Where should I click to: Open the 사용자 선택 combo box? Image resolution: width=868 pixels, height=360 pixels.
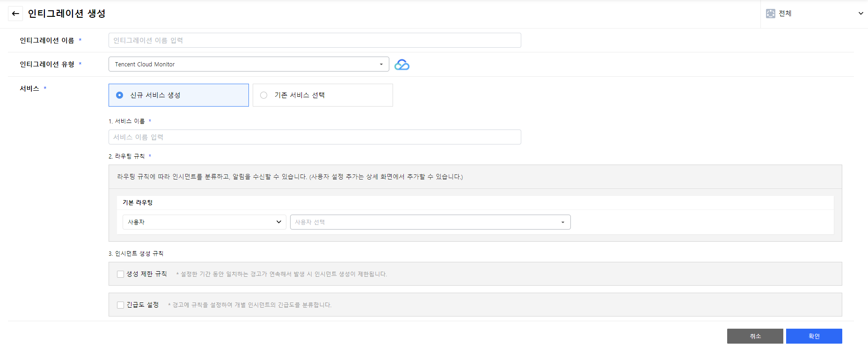click(430, 222)
